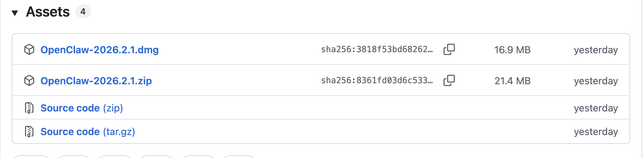Select the zip sha256 hash text

click(377, 80)
